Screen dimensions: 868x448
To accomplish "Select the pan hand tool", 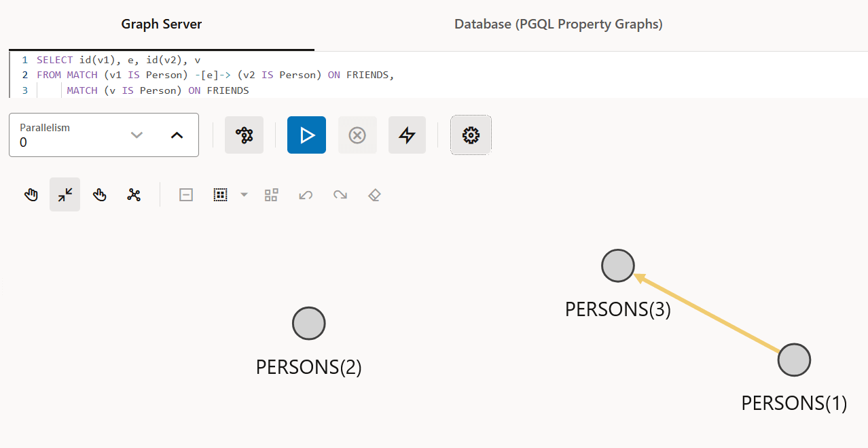I will click(31, 195).
